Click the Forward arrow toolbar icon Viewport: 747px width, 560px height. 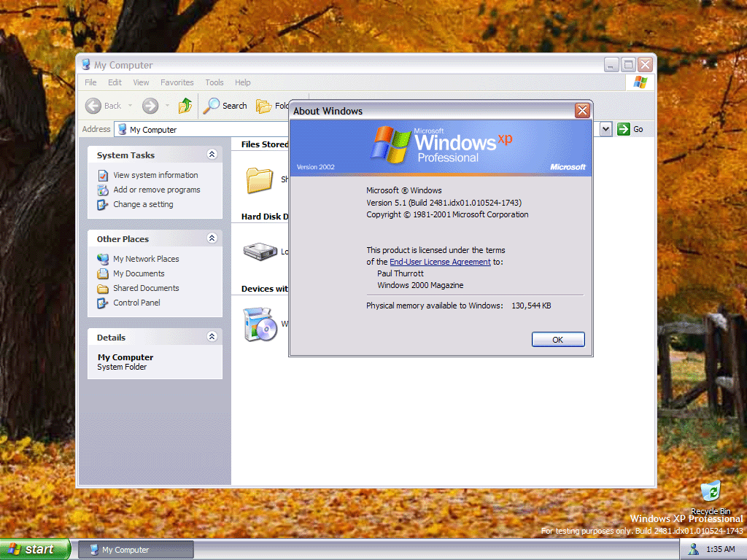[150, 106]
